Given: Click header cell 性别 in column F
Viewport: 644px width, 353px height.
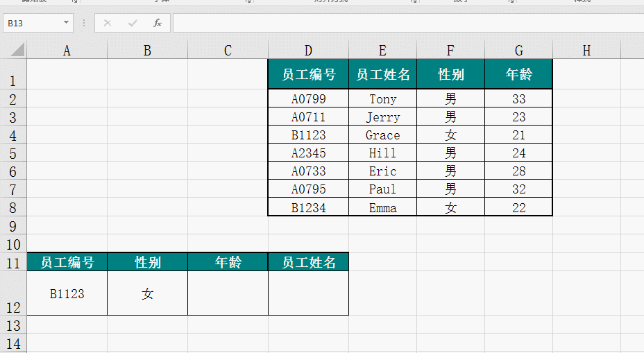Looking at the screenshot, I should point(450,74).
